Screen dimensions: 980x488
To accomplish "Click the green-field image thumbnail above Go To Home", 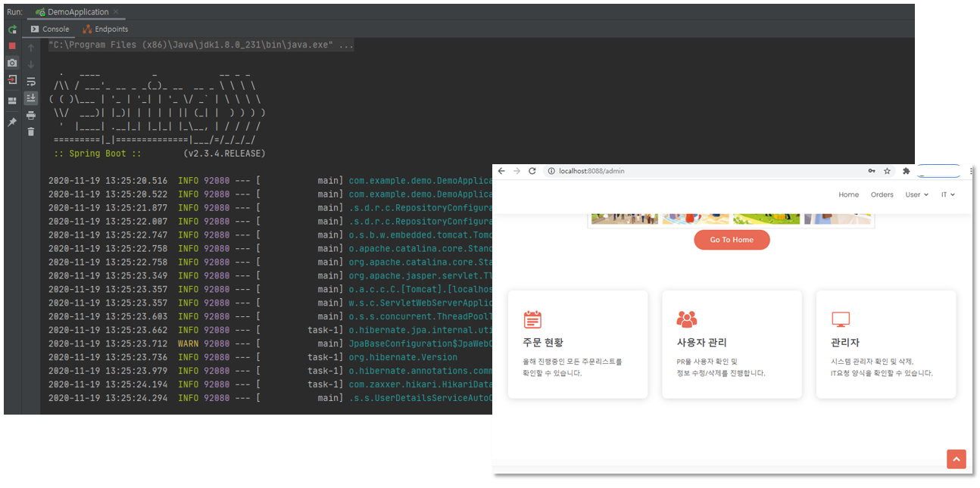I will [766, 218].
